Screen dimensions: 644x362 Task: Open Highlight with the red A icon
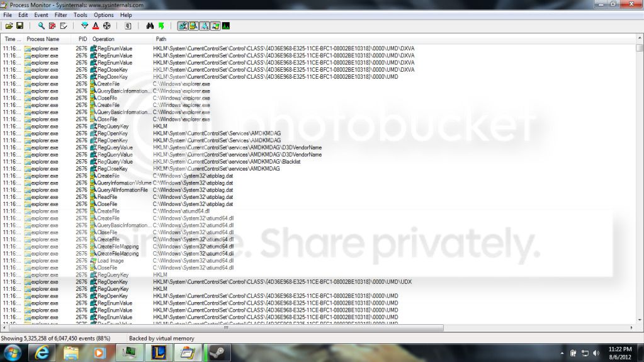pos(96,26)
